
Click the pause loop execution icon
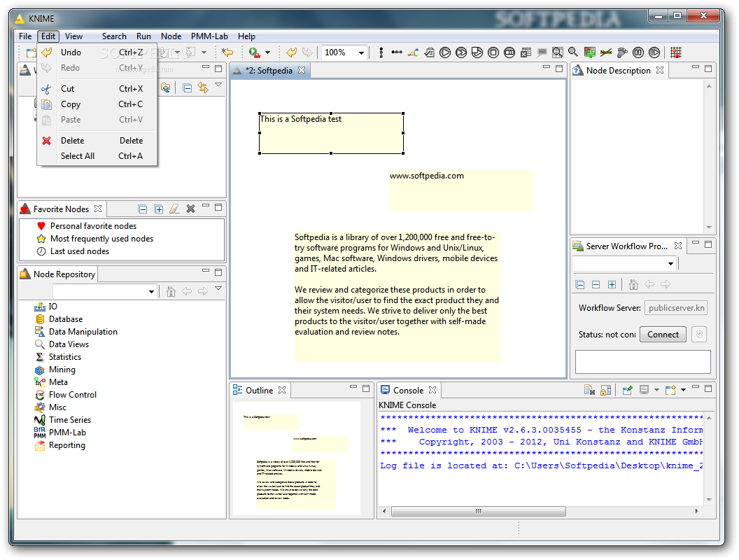638,52
